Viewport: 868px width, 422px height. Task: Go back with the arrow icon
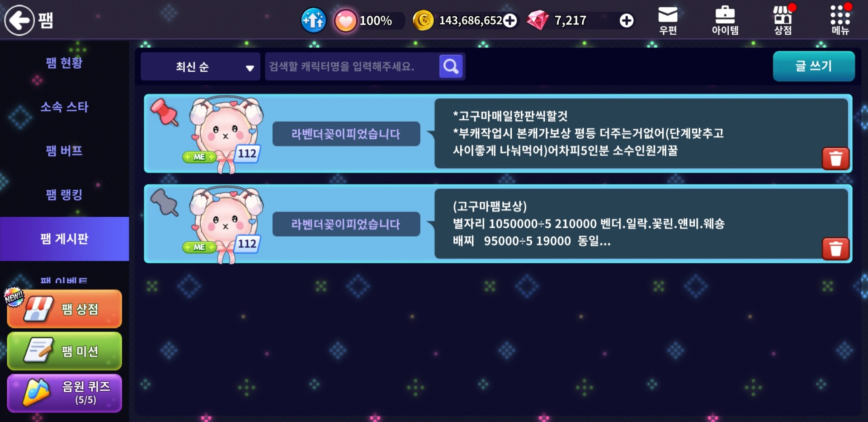[19, 20]
